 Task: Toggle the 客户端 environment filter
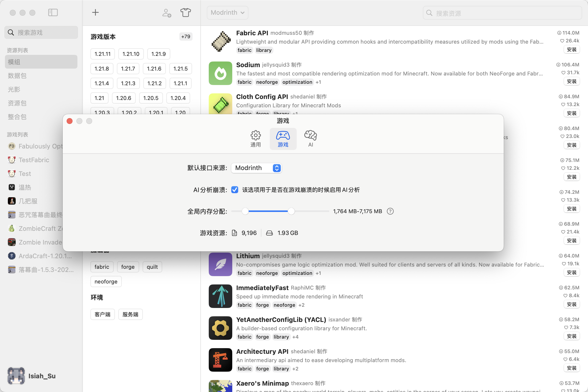point(102,314)
